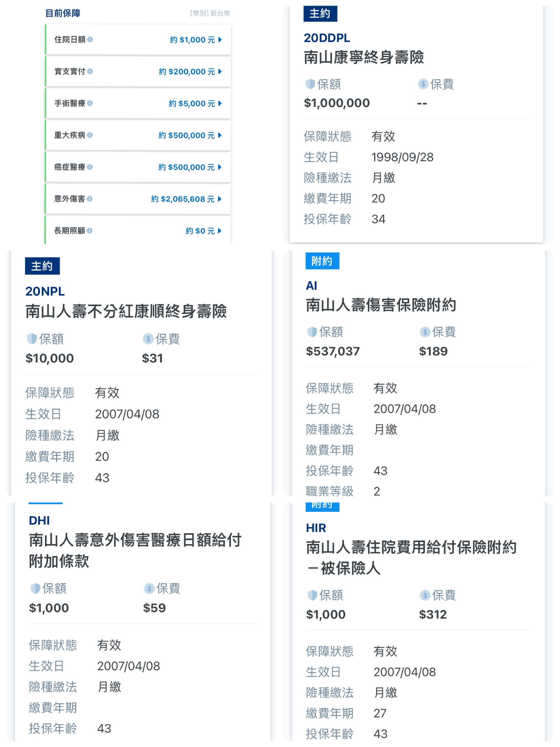This screenshot has width=560, height=747.
Task: Expand 住院日額 約 $1,000 元 arrow
Action: tap(220, 39)
